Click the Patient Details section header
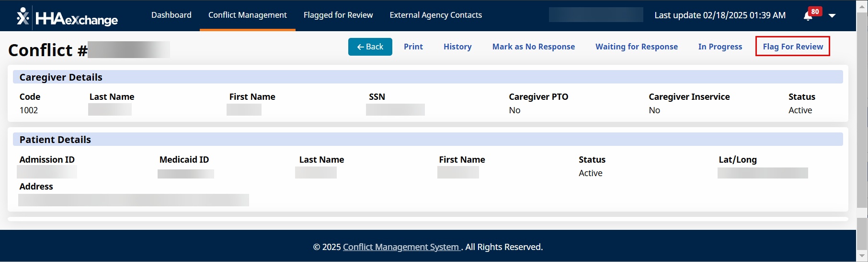The width and height of the screenshot is (868, 262). [55, 140]
